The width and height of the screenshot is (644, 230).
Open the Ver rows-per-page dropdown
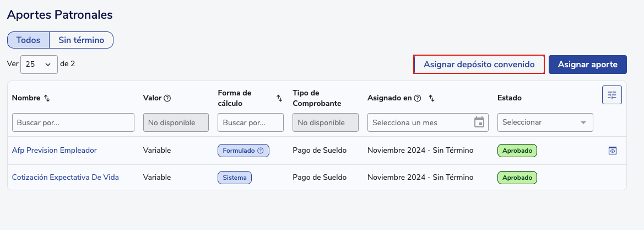point(39,64)
